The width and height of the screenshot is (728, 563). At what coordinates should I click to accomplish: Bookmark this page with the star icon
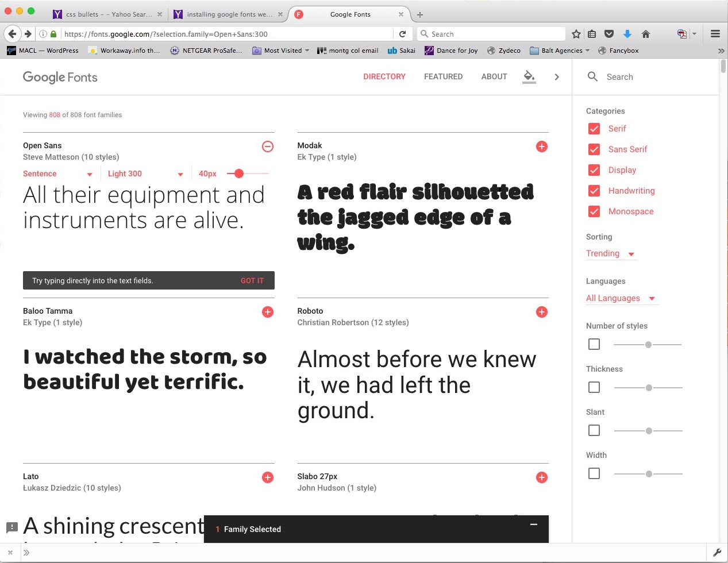pyautogui.click(x=576, y=34)
